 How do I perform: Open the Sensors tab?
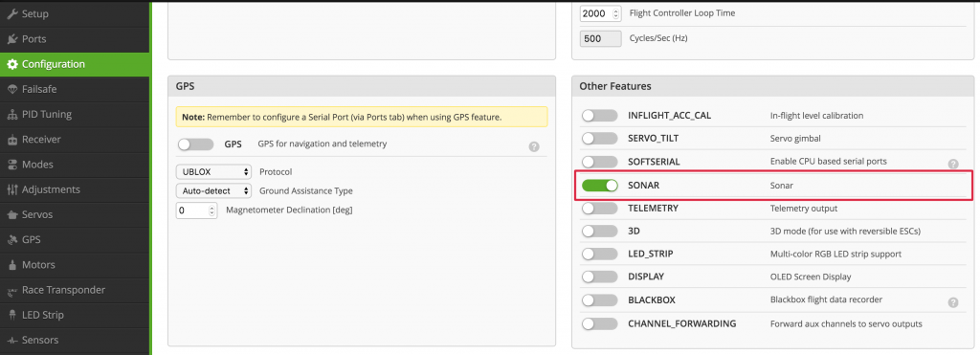pyautogui.click(x=75, y=340)
